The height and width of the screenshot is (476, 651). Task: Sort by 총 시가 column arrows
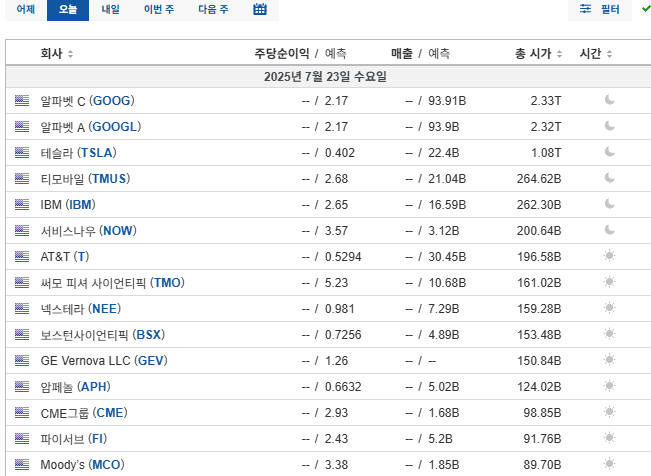click(559, 54)
